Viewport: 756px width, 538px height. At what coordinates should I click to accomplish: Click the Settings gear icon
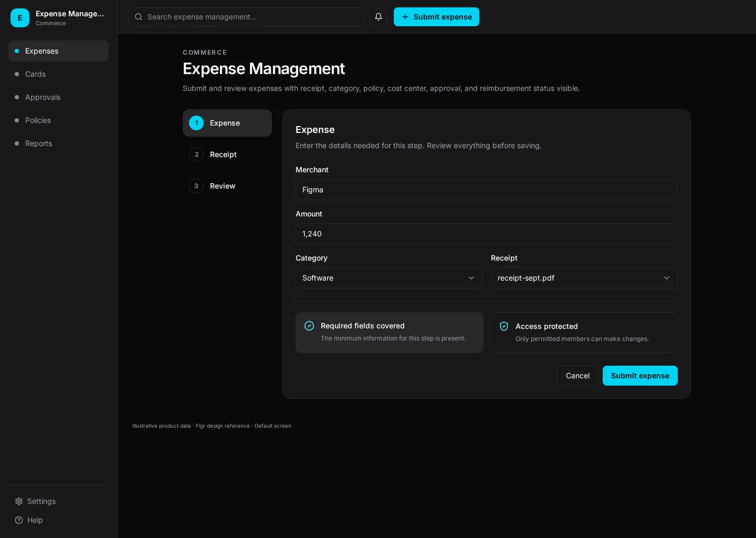19,501
